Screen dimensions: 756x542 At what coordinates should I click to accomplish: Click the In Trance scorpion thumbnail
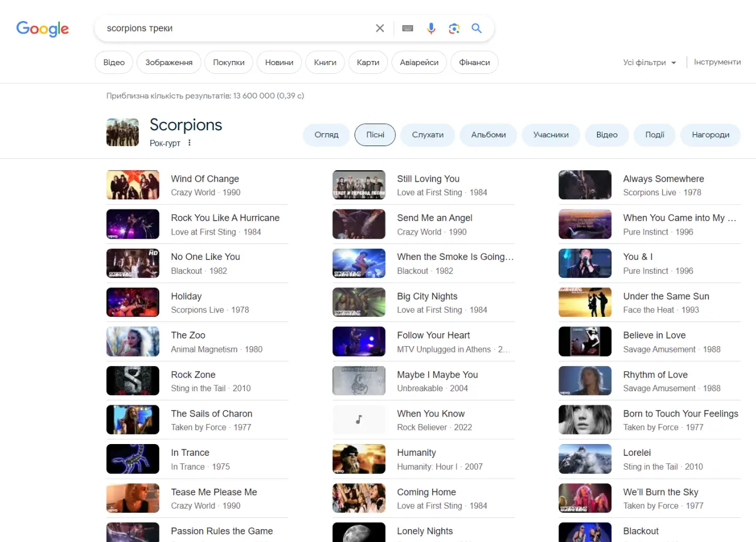click(x=133, y=459)
